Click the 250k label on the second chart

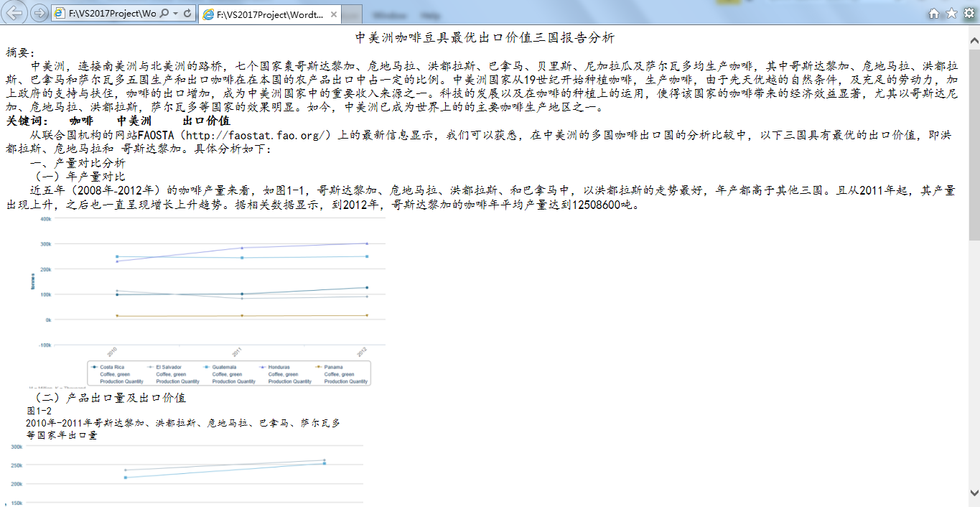16,465
